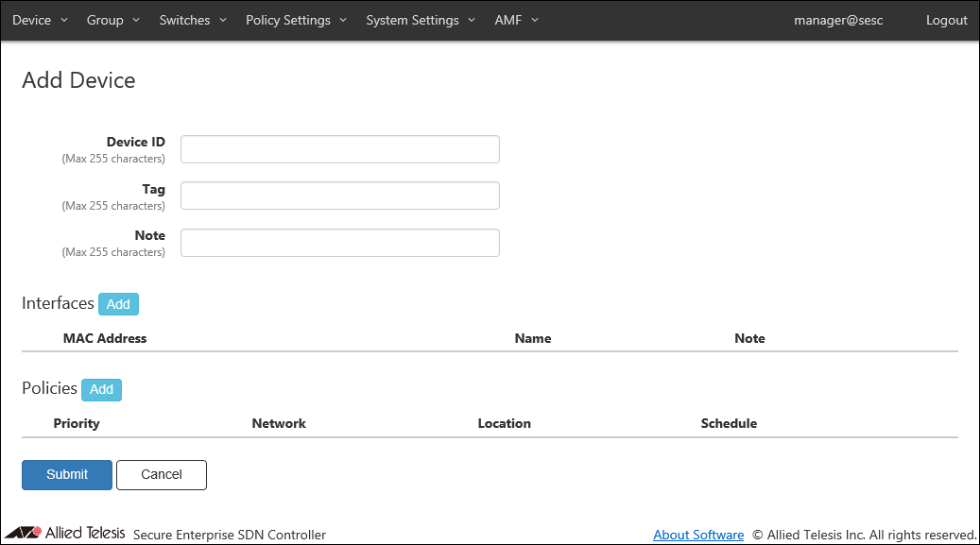Open the About Software link

pos(698,535)
